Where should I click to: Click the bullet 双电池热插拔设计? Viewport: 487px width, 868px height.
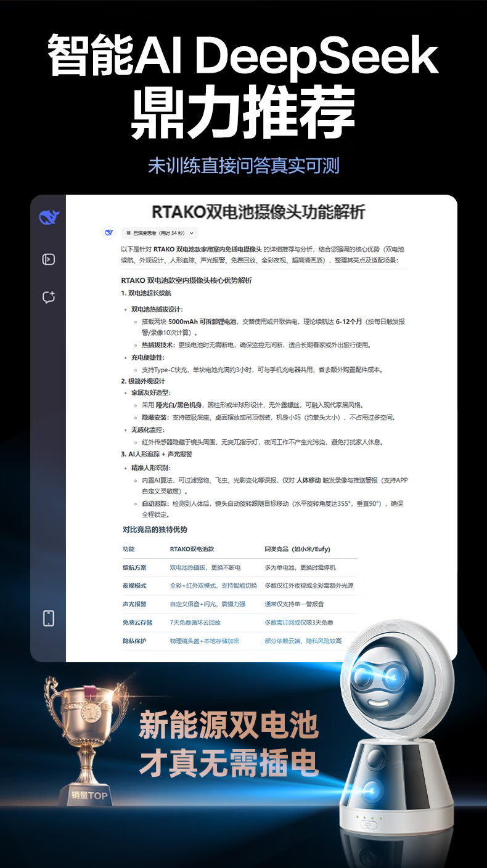click(157, 309)
